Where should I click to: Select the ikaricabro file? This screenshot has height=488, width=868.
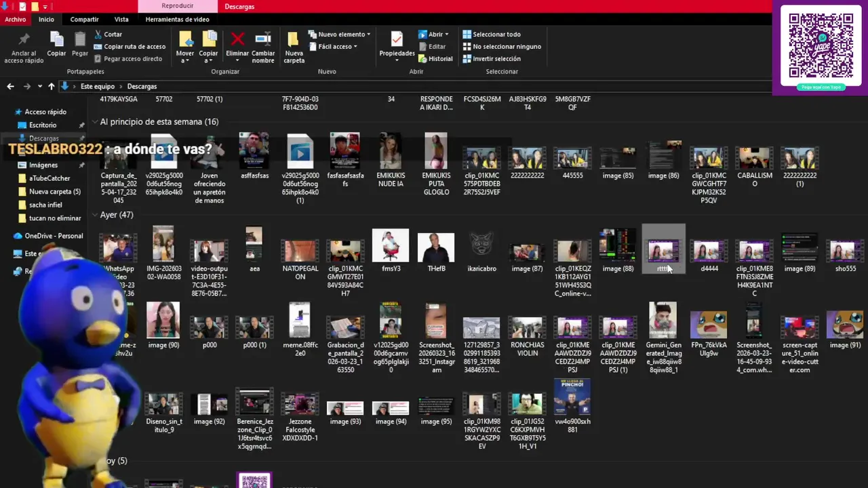[x=481, y=251]
